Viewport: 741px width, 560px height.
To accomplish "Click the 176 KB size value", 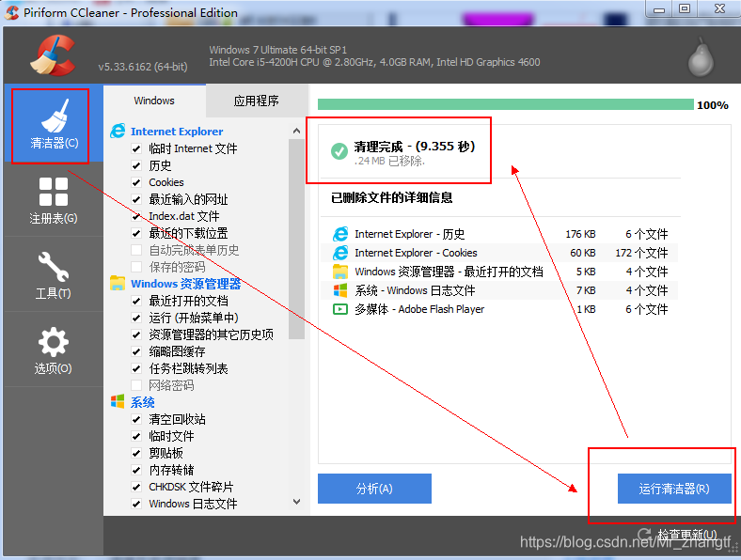I will point(580,234).
